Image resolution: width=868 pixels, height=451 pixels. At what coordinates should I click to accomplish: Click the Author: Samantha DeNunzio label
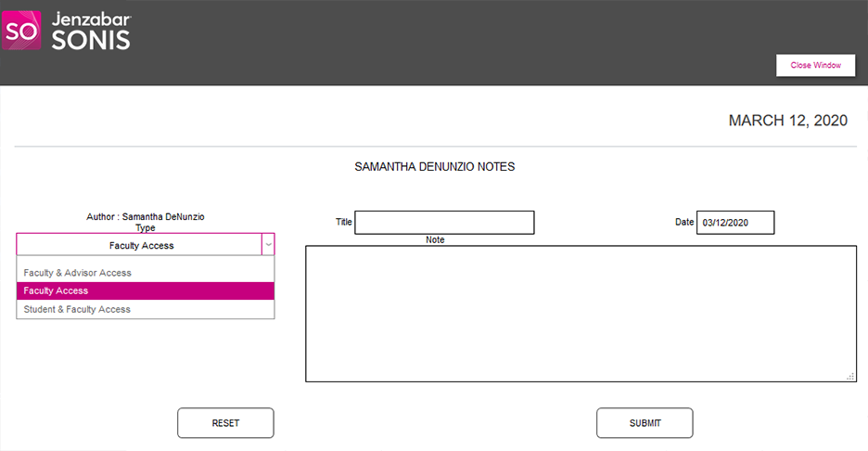(146, 217)
